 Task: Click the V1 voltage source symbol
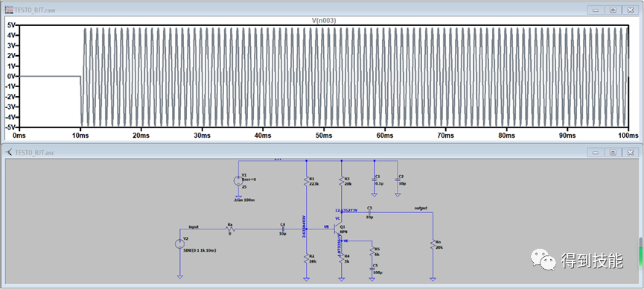pyautogui.click(x=237, y=181)
